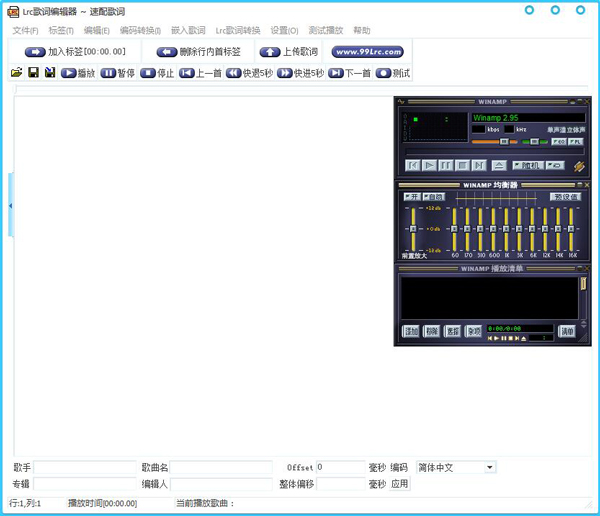Go to previous song with 上一首
This screenshot has width=600, height=516.
pos(201,73)
